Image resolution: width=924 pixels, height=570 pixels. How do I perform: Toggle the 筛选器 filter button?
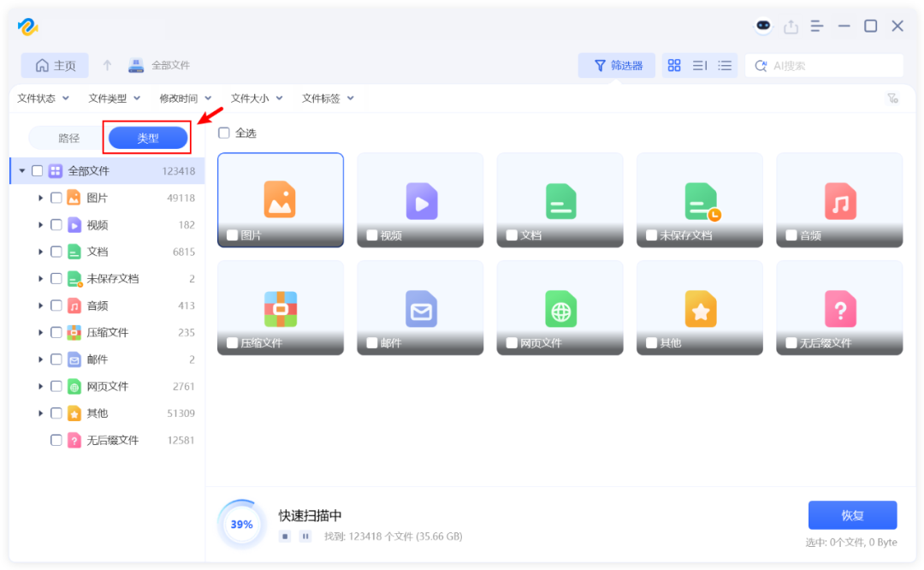tap(617, 65)
